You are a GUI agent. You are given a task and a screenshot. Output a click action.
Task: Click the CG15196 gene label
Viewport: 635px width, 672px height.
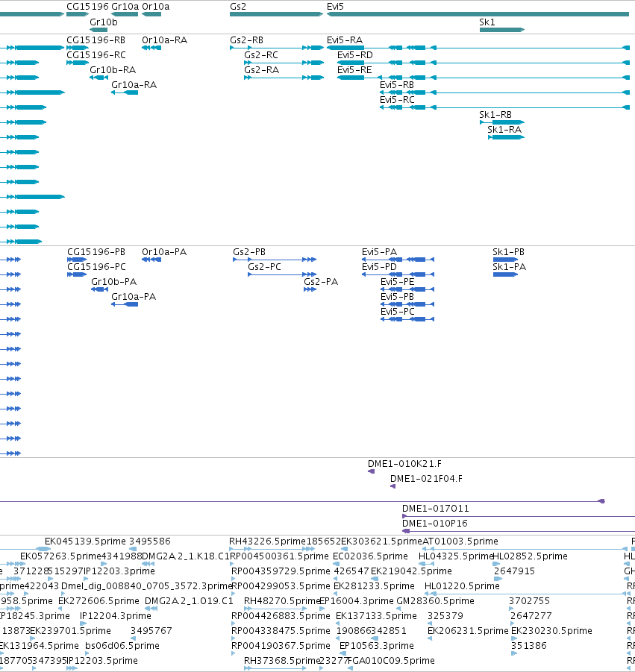tap(87, 7)
